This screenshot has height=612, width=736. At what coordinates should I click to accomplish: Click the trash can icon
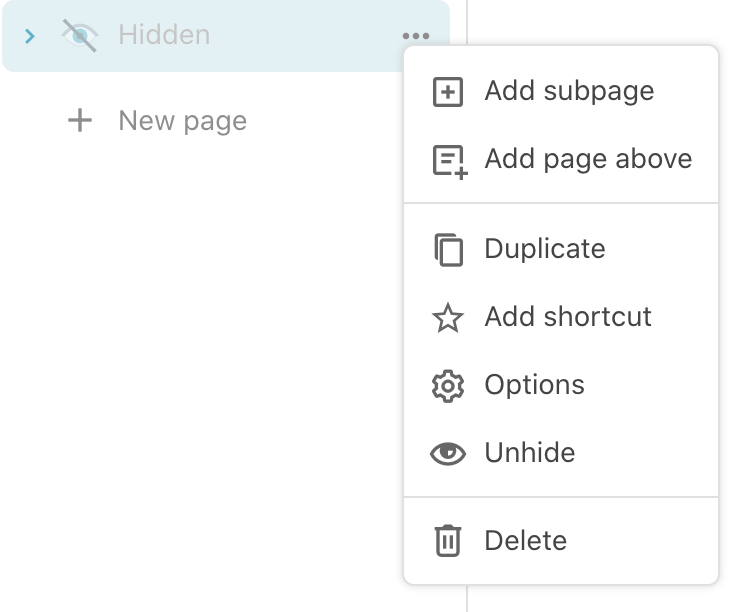click(x=448, y=541)
